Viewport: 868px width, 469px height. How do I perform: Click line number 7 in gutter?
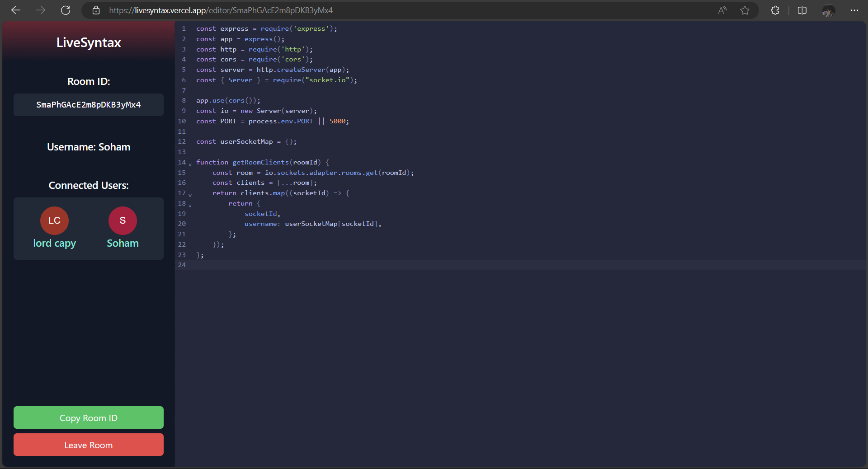tap(184, 90)
